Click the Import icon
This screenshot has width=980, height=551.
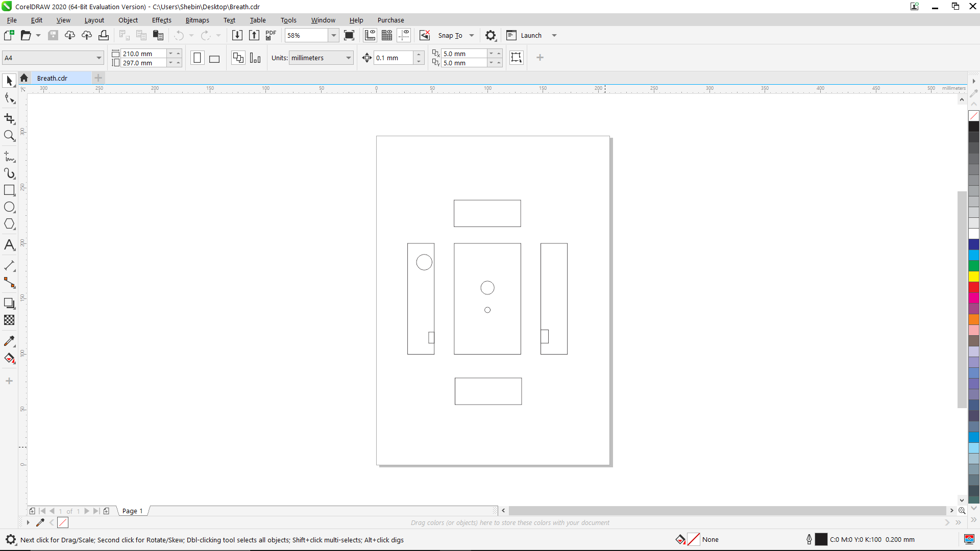237,35
